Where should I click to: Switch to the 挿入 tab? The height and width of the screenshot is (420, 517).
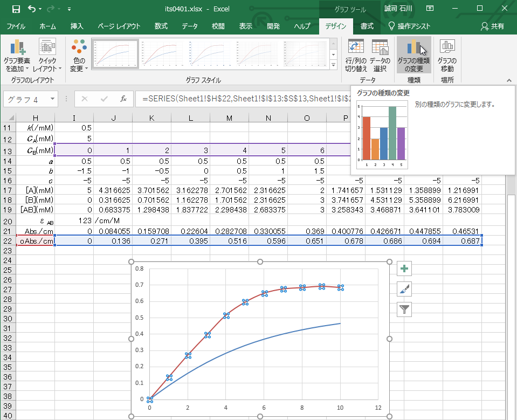(x=77, y=26)
